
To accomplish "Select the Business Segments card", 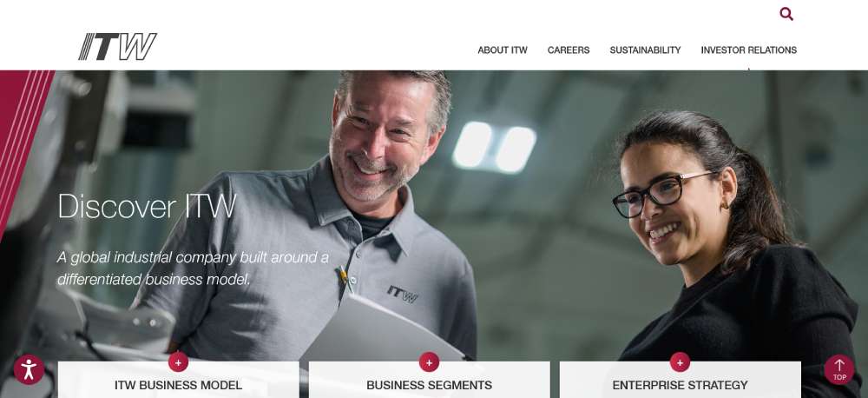I will 429,381.
